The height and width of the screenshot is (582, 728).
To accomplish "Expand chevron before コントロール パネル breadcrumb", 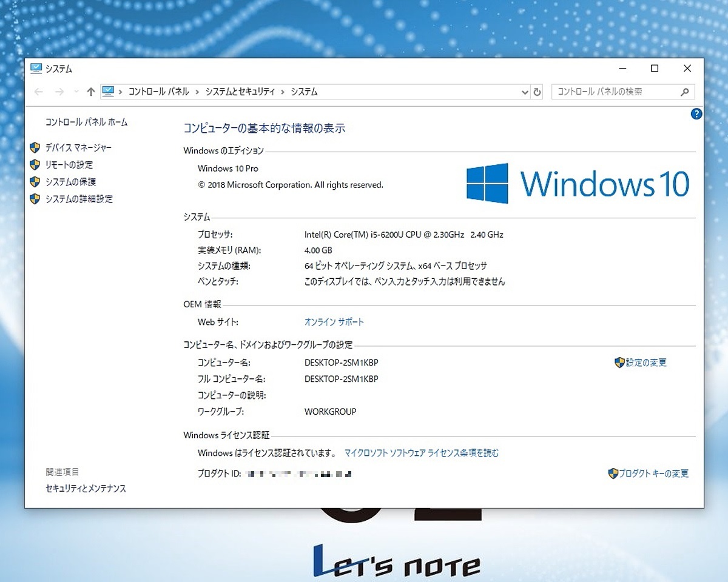I will coord(121,92).
